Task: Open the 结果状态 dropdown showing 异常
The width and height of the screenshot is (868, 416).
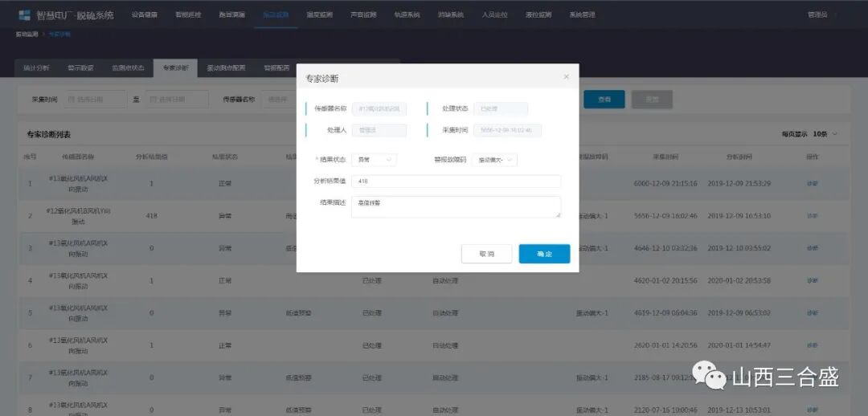Action: pos(375,159)
